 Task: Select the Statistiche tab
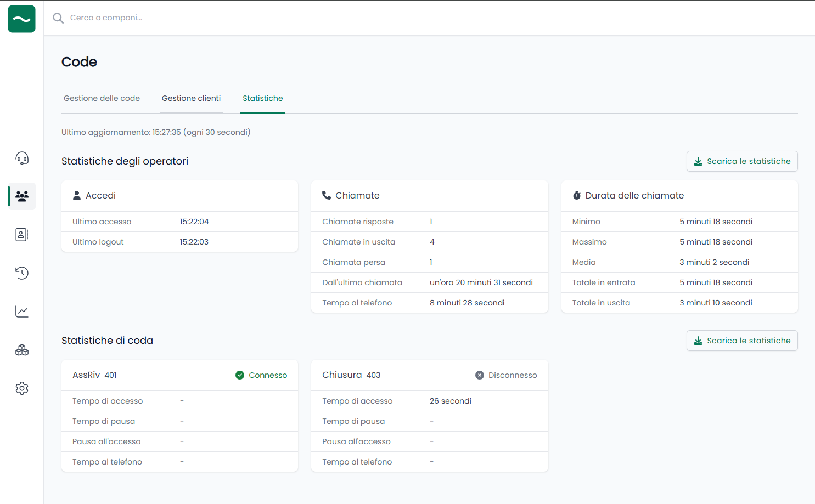click(262, 98)
